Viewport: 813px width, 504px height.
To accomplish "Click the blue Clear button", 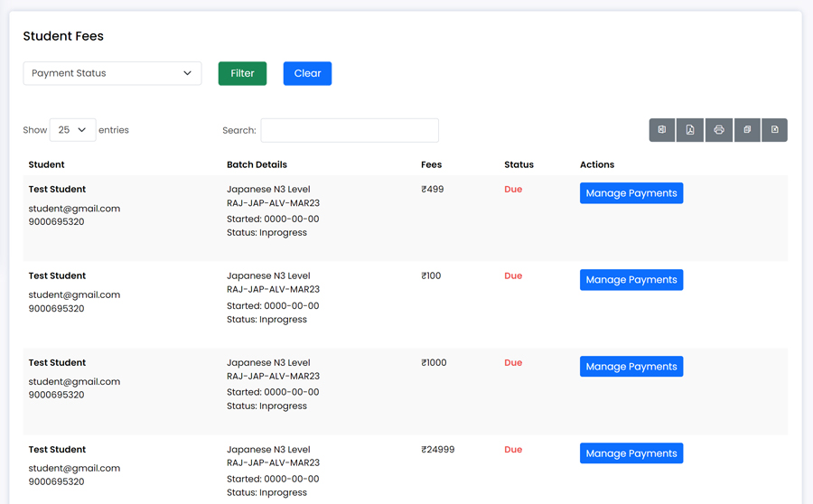I will (307, 73).
